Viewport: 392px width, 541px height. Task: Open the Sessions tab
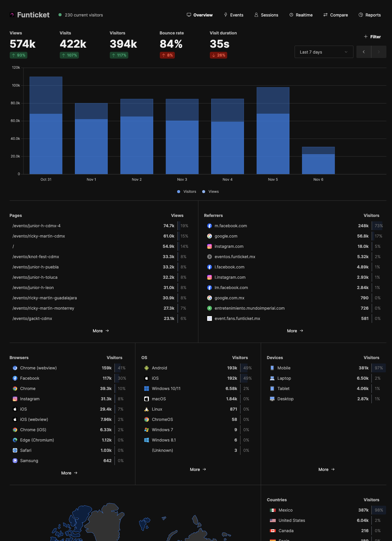266,15
